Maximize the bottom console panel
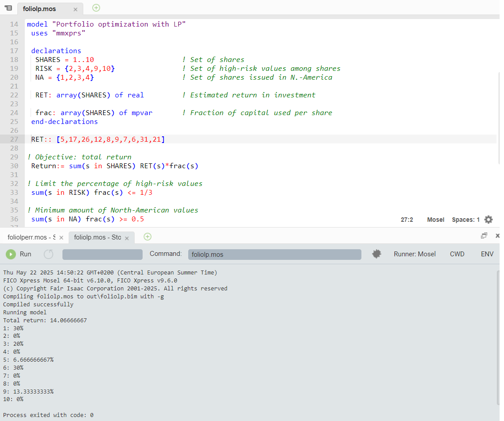The width and height of the screenshot is (504, 421). (x=484, y=236)
